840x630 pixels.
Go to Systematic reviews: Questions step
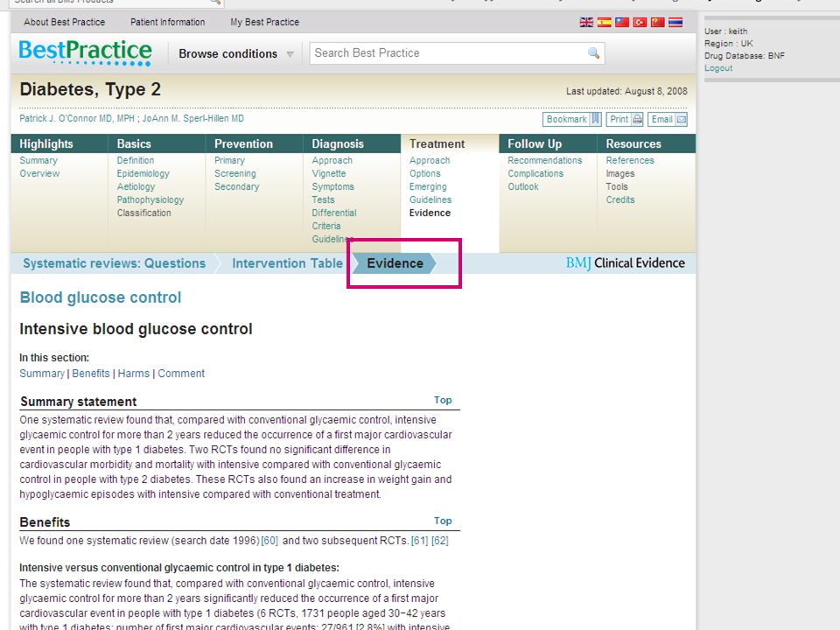[114, 263]
